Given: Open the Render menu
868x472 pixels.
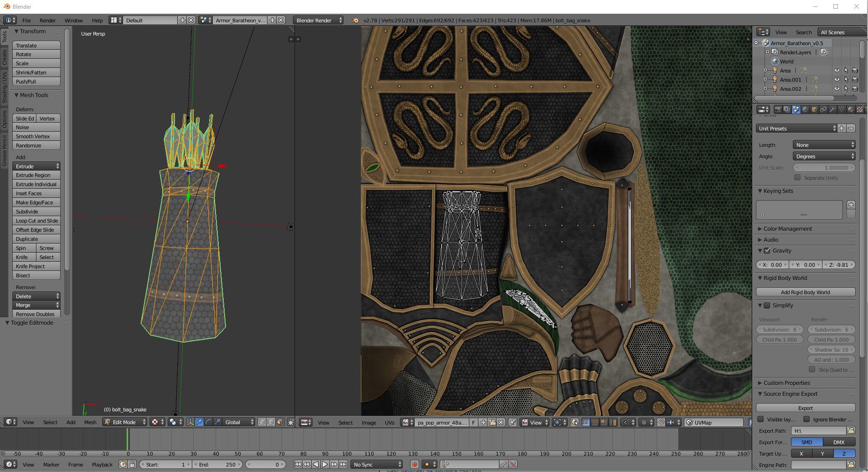Looking at the screenshot, I should [x=47, y=20].
